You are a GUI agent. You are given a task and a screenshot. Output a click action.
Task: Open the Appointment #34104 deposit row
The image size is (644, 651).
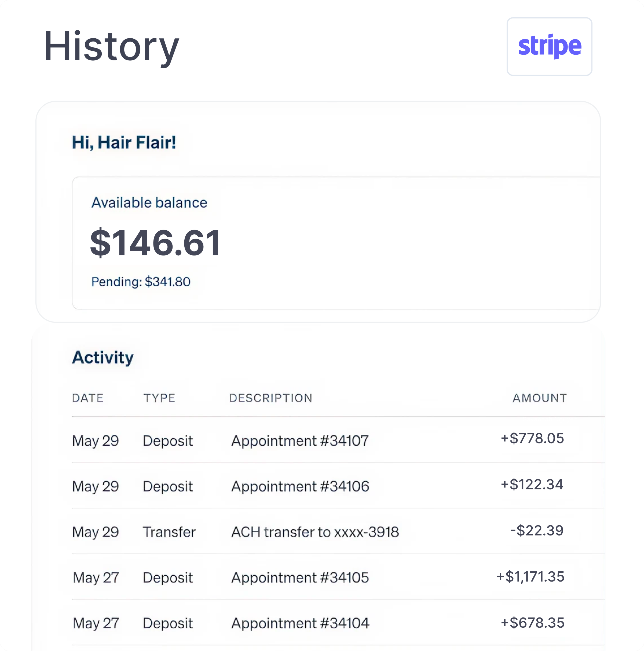338,622
